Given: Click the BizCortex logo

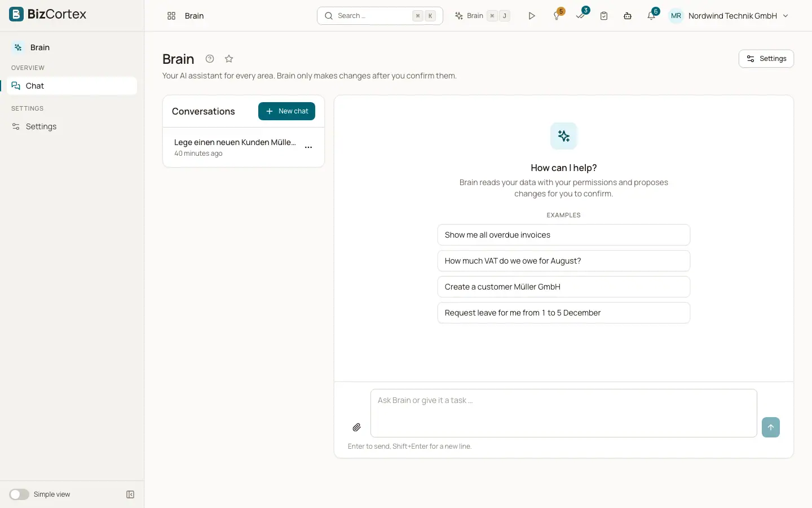Looking at the screenshot, I should pyautogui.click(x=48, y=14).
